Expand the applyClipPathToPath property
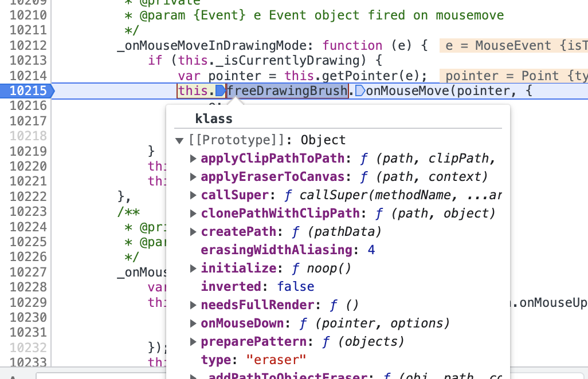 pyautogui.click(x=193, y=159)
